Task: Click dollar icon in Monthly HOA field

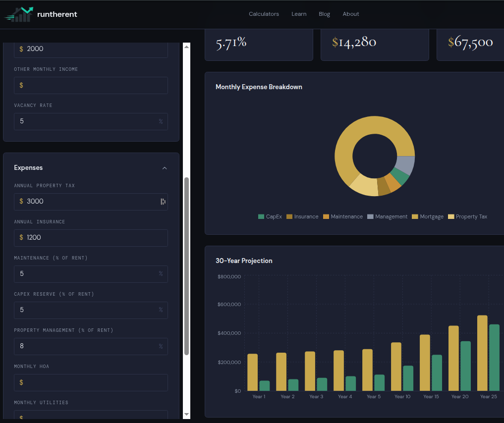Action: click(x=20, y=382)
